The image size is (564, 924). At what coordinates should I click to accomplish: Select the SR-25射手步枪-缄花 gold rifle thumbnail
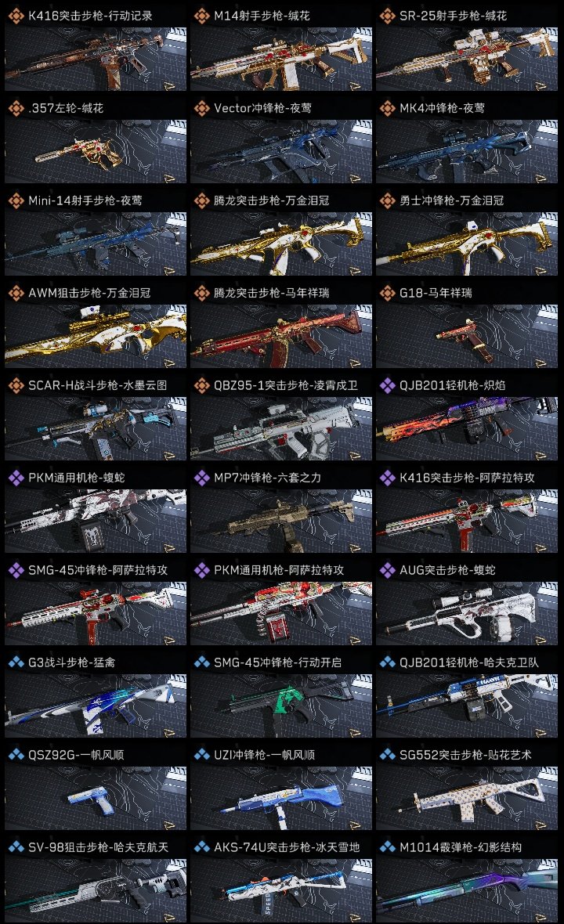point(467,59)
